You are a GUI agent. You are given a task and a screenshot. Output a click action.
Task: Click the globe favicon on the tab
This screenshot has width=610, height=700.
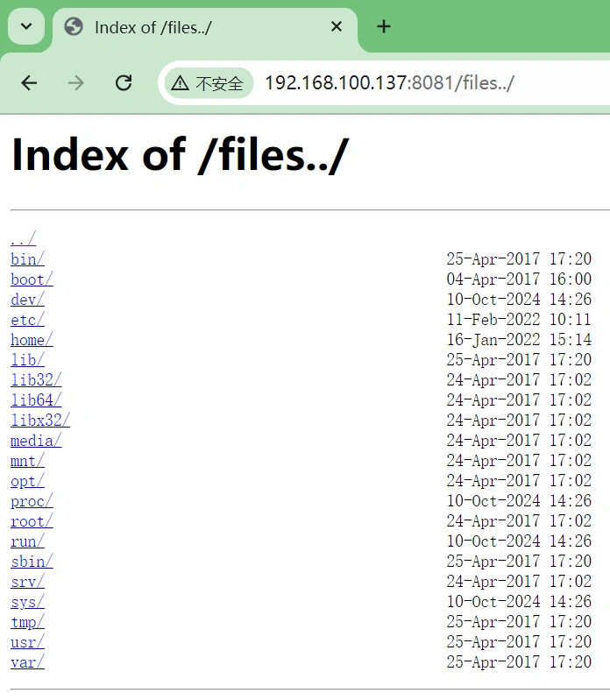tap(74, 27)
